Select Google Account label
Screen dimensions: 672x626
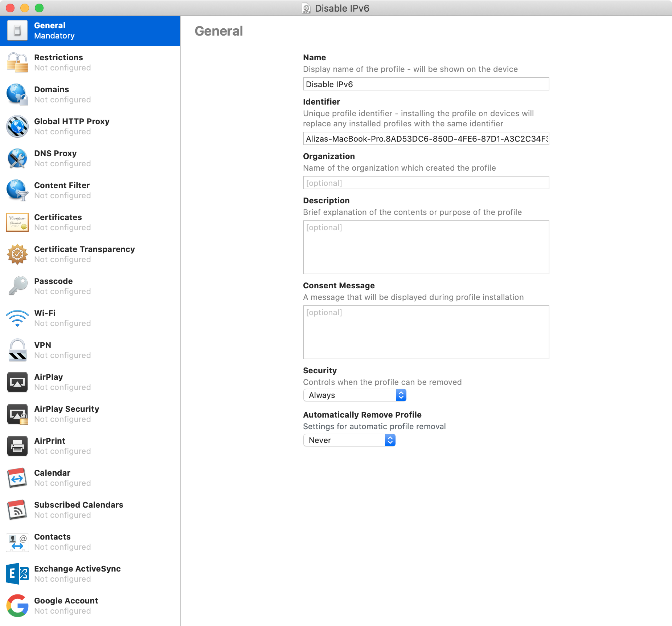click(66, 601)
